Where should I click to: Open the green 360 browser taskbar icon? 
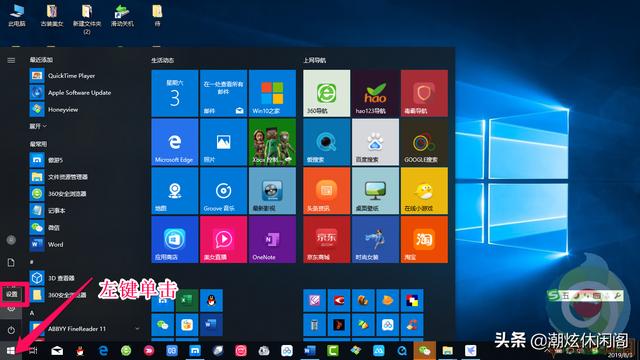[126, 351]
